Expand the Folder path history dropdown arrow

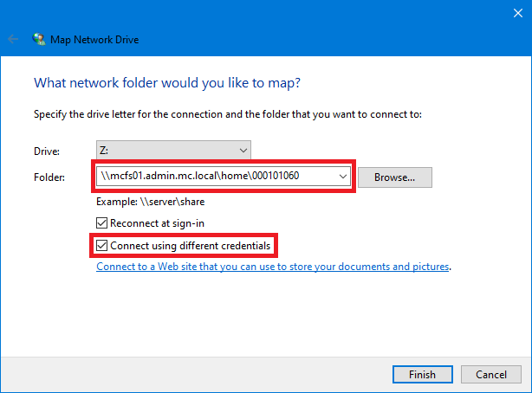click(x=342, y=176)
